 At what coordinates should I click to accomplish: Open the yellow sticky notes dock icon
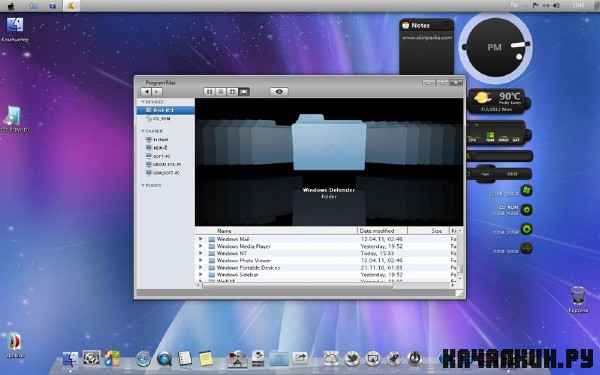(206, 359)
